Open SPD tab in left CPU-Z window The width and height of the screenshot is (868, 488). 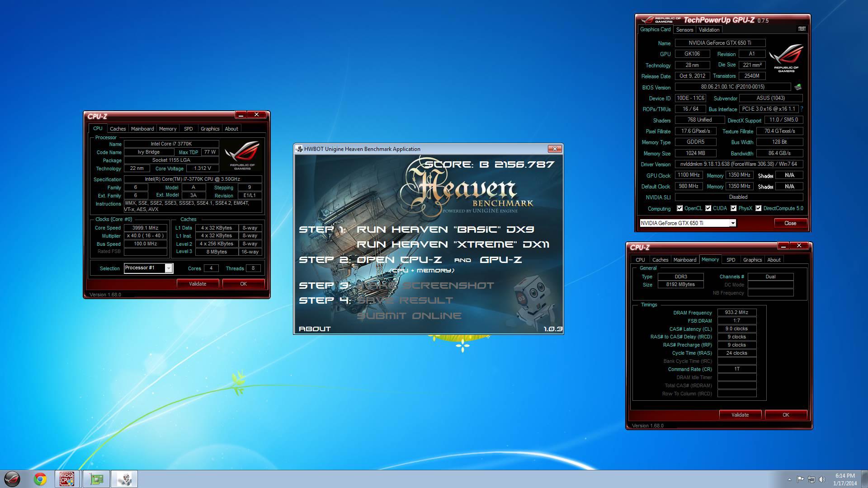click(x=188, y=129)
